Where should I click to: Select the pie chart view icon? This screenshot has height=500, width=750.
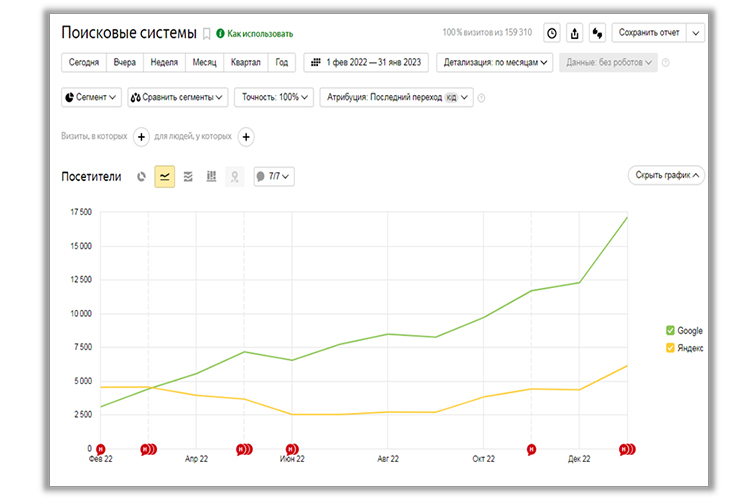pos(142,177)
